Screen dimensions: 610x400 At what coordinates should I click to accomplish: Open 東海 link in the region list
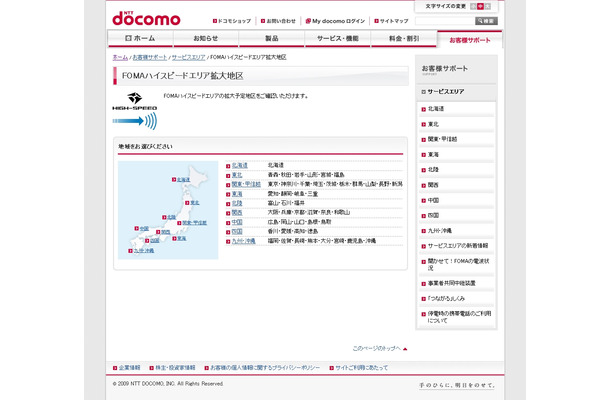point(237,194)
